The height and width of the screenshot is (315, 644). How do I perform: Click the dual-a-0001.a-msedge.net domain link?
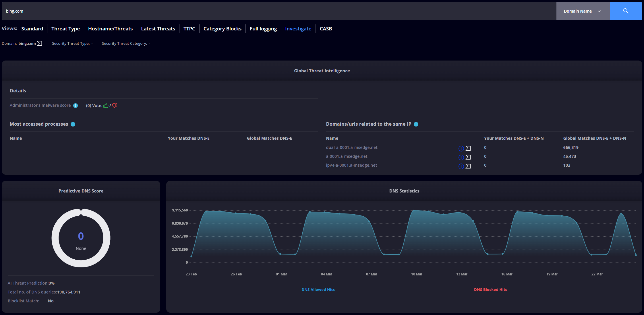[x=352, y=147]
